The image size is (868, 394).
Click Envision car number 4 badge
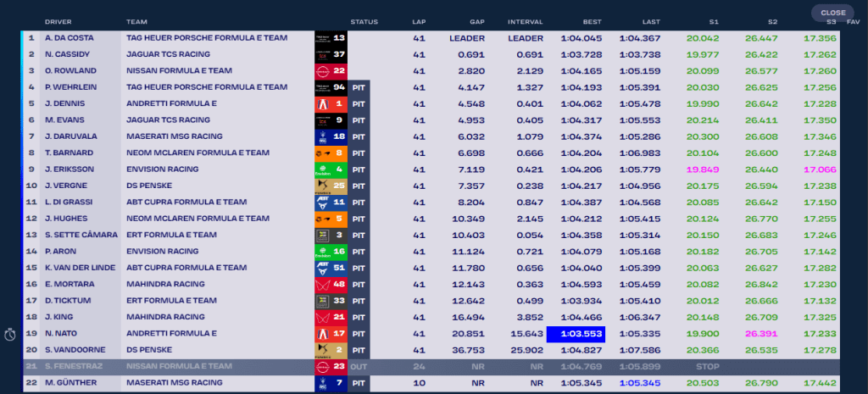[331, 169]
